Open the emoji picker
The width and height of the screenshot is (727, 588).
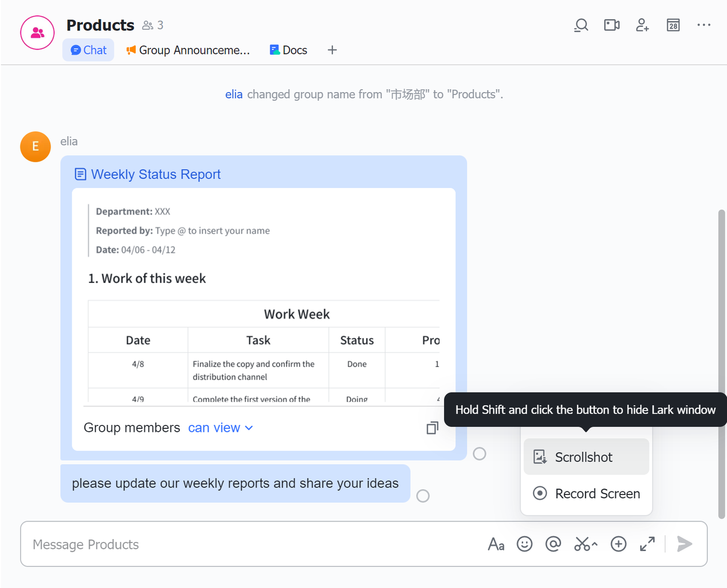coord(524,544)
